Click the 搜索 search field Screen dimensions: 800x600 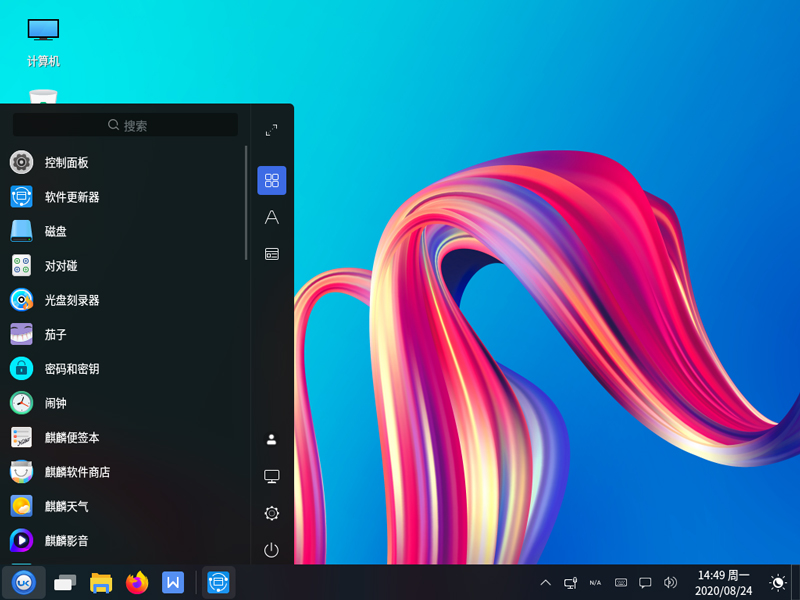point(126,125)
